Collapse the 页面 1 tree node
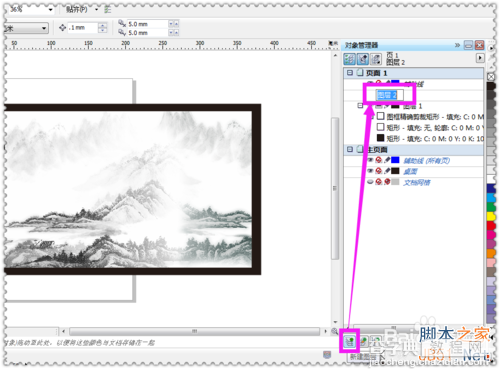This screenshot has width=500, height=369. (350, 73)
